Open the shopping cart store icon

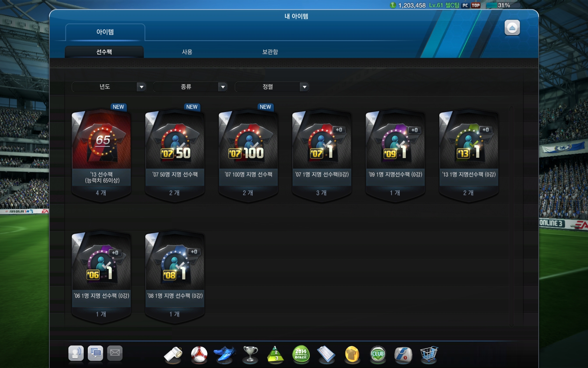(x=429, y=354)
